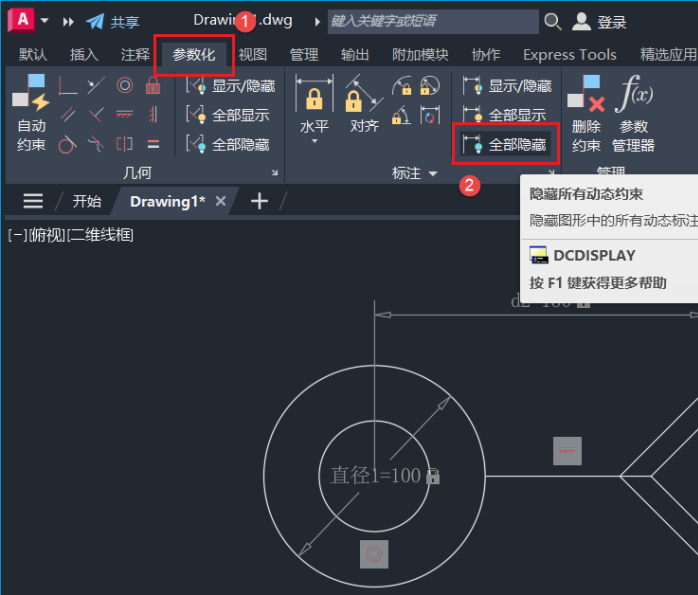Image resolution: width=698 pixels, height=595 pixels.
Task: Toggle 显示/隐藏 in the 标注 panel
Action: (x=507, y=85)
